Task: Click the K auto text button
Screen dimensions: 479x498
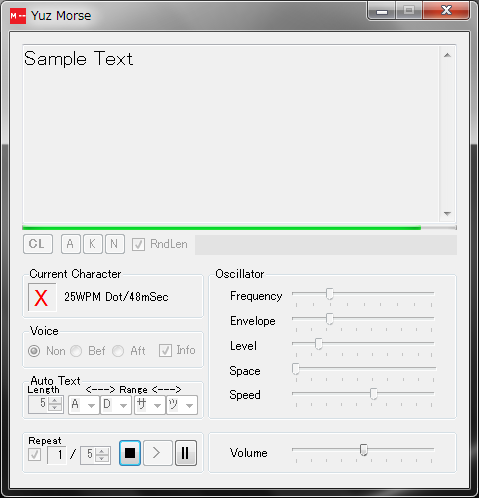Action: 93,244
